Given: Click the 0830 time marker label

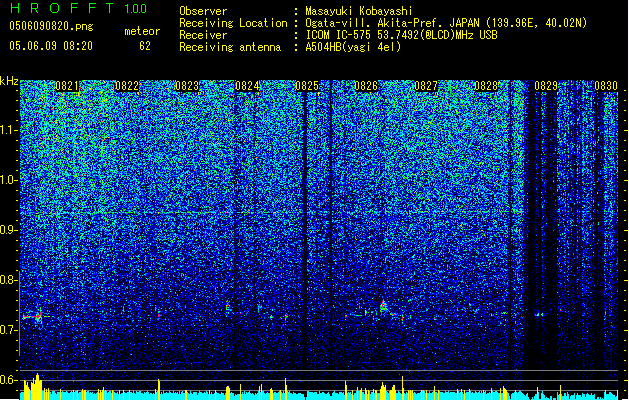Looking at the screenshot, I should (606, 86).
